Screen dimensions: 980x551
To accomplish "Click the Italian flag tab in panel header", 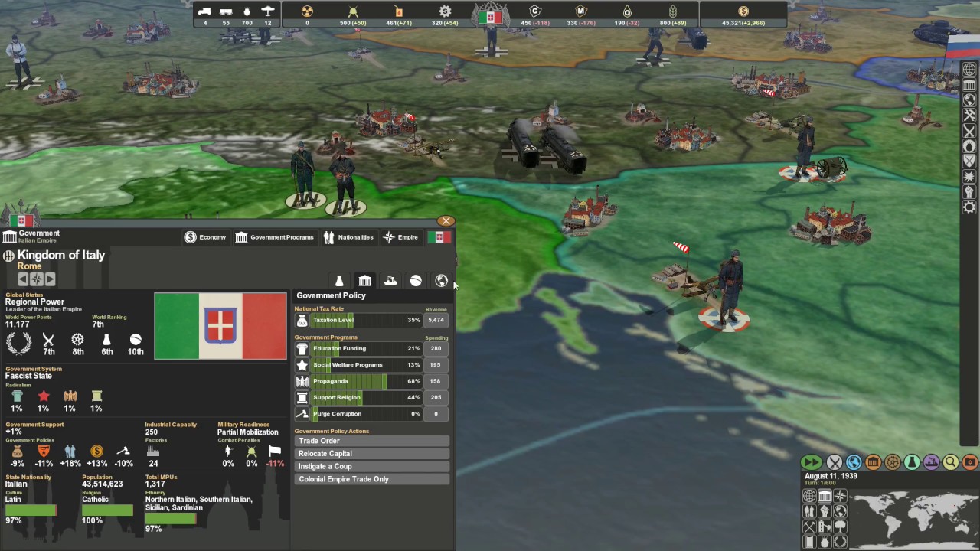I will point(439,237).
